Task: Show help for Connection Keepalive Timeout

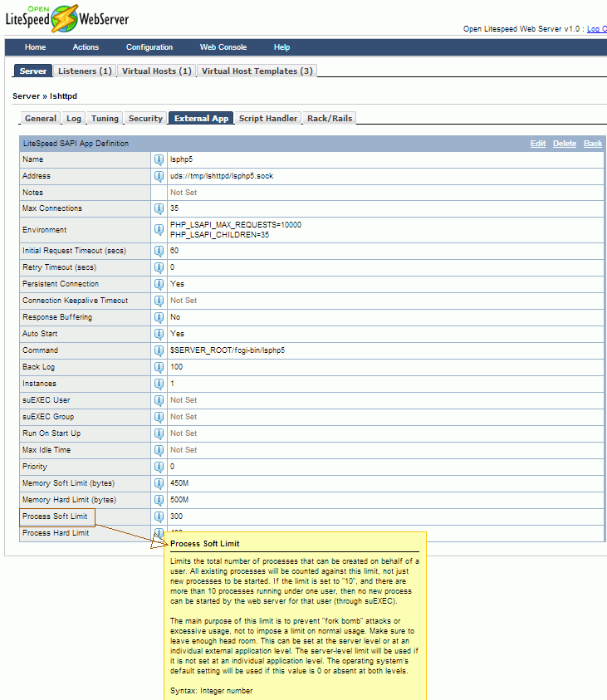Action: (159, 301)
